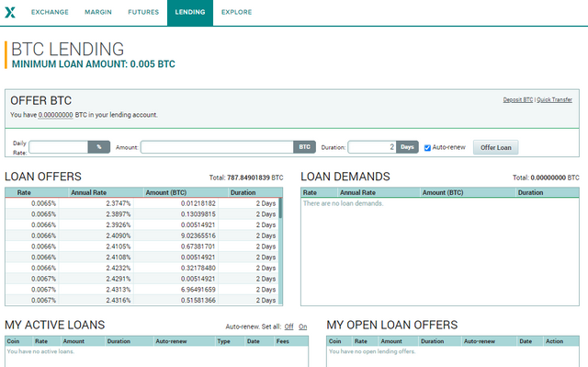The image size is (588, 367).
Task: Focus the Duration days input field
Action: [372, 147]
